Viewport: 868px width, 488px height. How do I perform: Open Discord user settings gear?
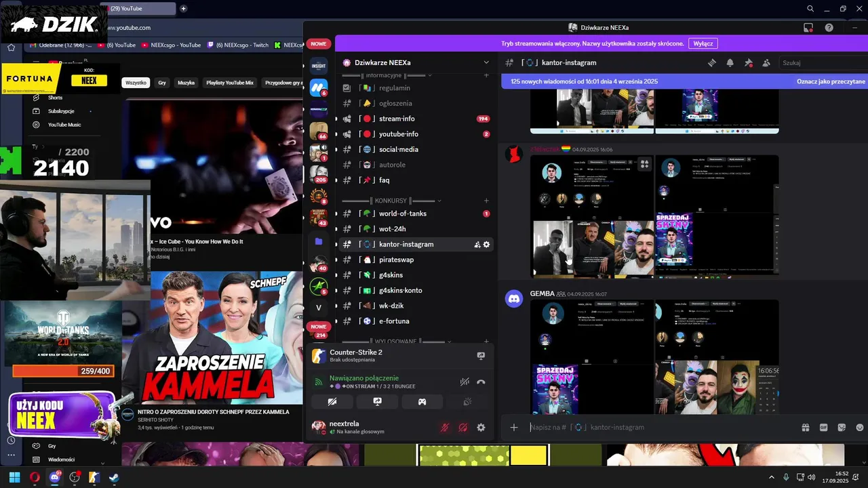[481, 428]
